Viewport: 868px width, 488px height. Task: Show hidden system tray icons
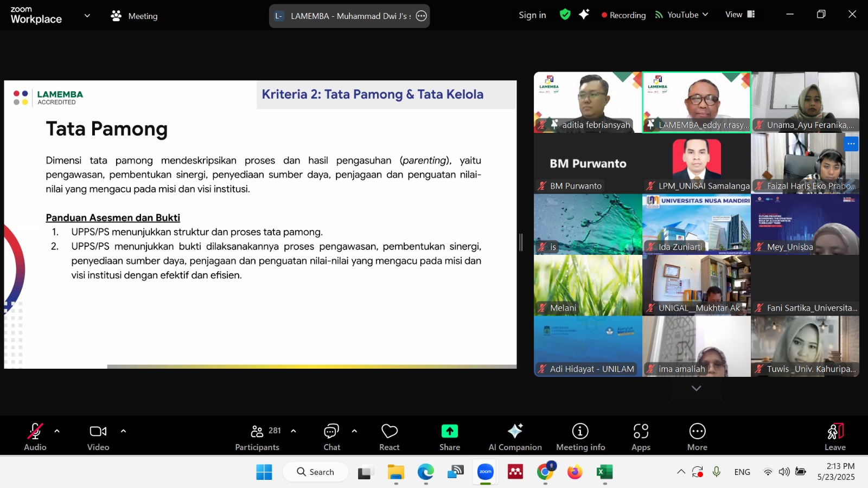681,472
